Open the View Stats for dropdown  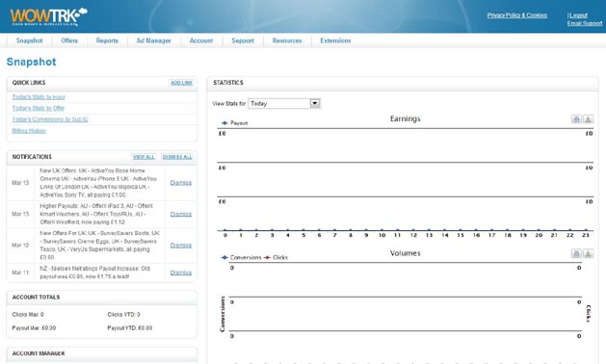click(x=284, y=104)
